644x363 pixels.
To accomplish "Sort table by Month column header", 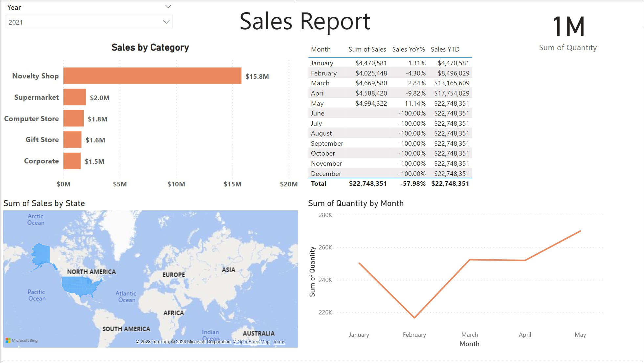I will pos(321,49).
